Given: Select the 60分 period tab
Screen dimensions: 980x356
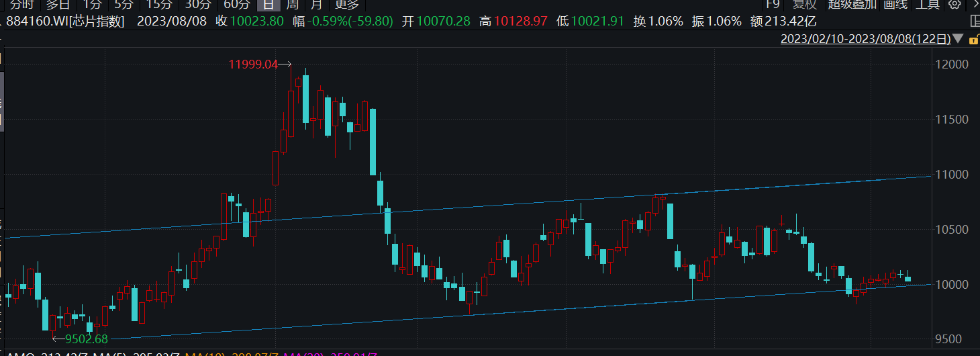Looking at the screenshot, I should 237,4.
